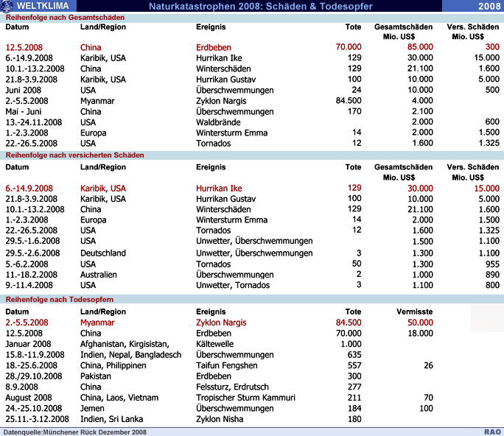Screen dimensions: 504x436
Task: Select the 50.000 missing persons value
Action: 420,323
